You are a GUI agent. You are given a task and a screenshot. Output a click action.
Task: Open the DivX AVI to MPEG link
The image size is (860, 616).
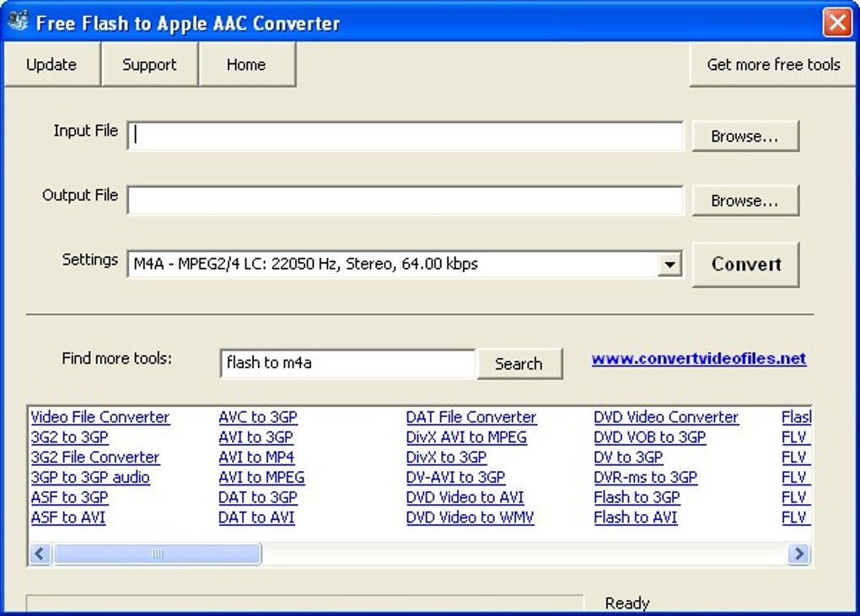click(x=466, y=437)
